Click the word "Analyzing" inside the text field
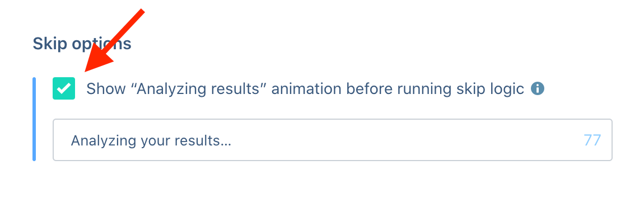 (104, 141)
